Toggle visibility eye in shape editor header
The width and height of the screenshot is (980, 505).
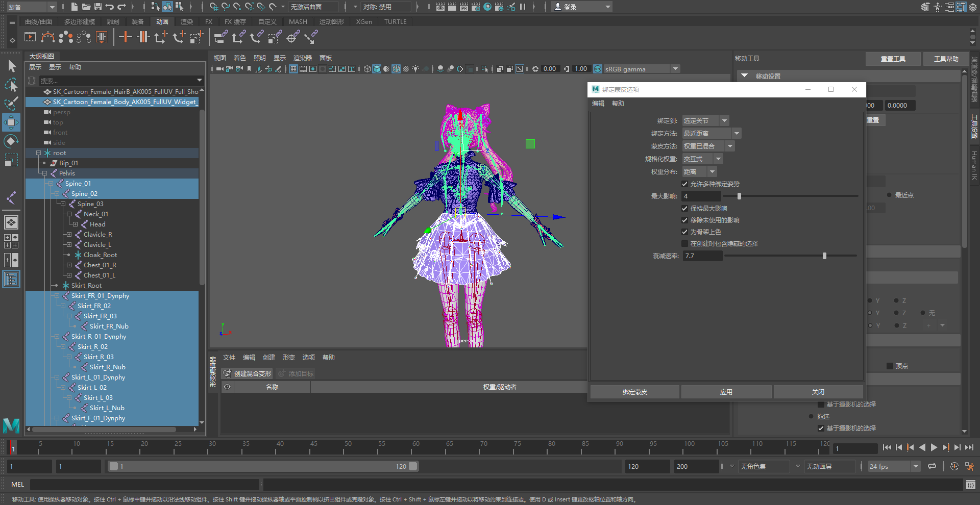point(228,387)
